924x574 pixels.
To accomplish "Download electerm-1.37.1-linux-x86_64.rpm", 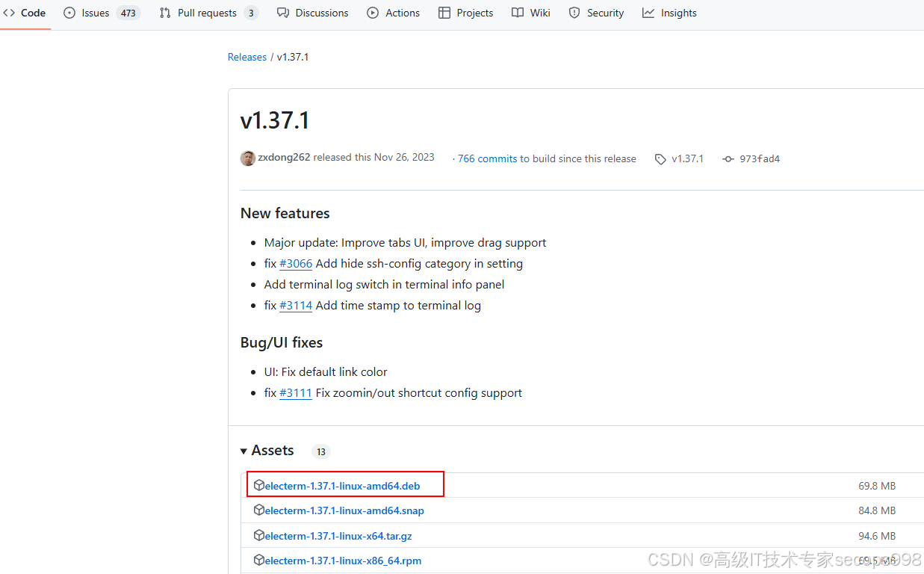I will pos(343,561).
